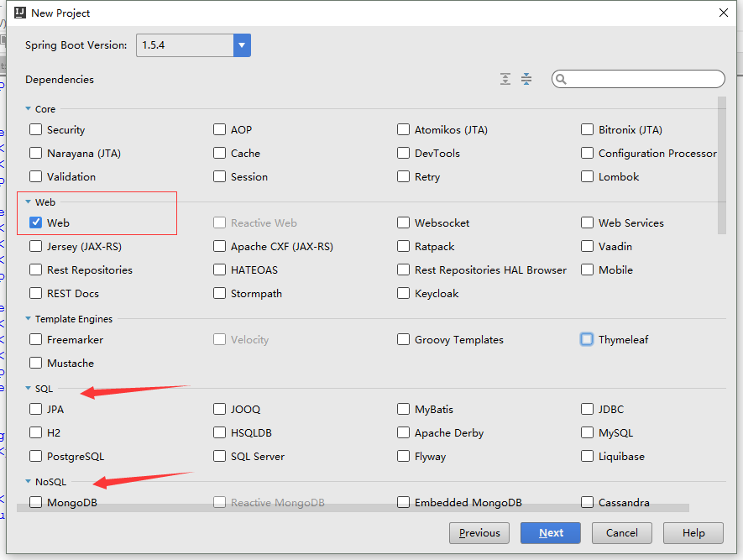Check the HATEOAS checkbox
The height and width of the screenshot is (560, 743).
coord(219,270)
